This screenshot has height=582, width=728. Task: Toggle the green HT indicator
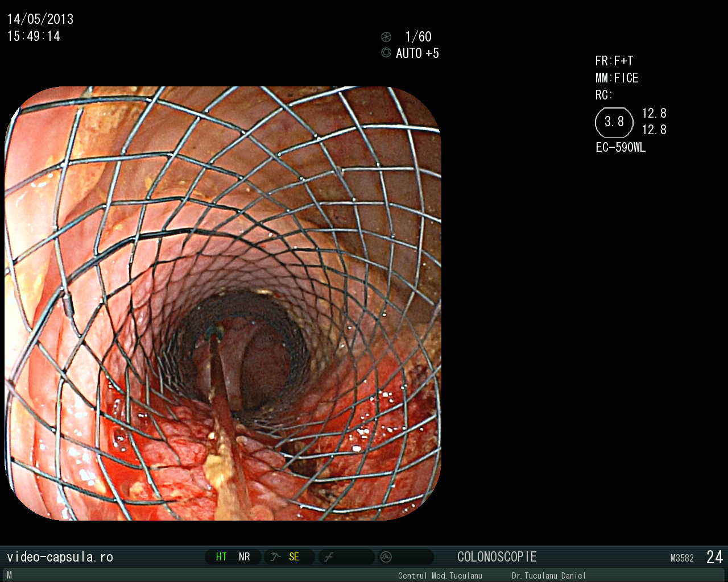pyautogui.click(x=221, y=557)
